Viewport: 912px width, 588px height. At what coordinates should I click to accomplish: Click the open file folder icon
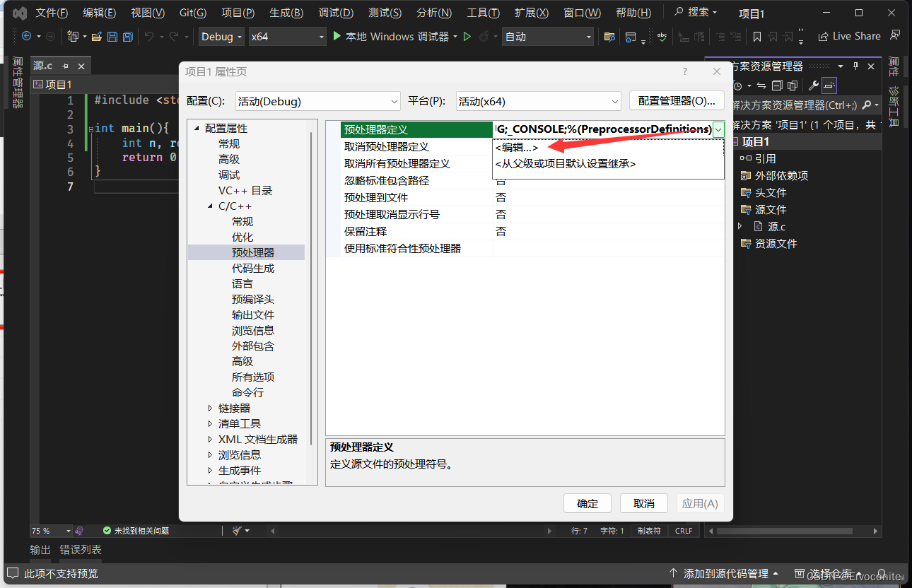pos(97,37)
